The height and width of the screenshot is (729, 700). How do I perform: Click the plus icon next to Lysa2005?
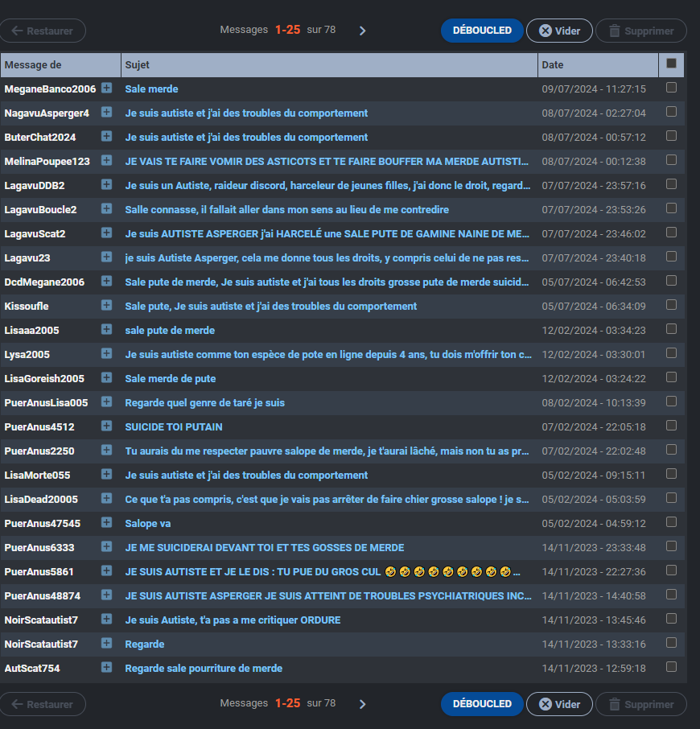coord(106,354)
